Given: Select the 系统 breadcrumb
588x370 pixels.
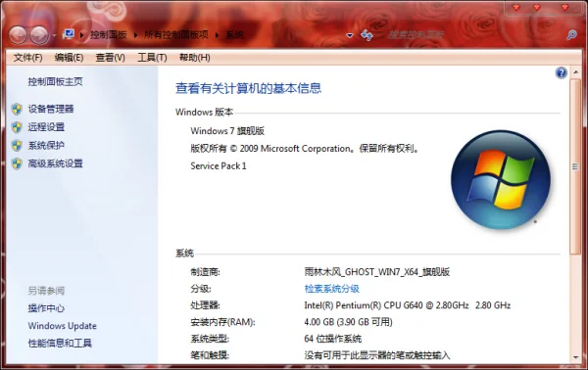Looking at the screenshot, I should (x=234, y=35).
